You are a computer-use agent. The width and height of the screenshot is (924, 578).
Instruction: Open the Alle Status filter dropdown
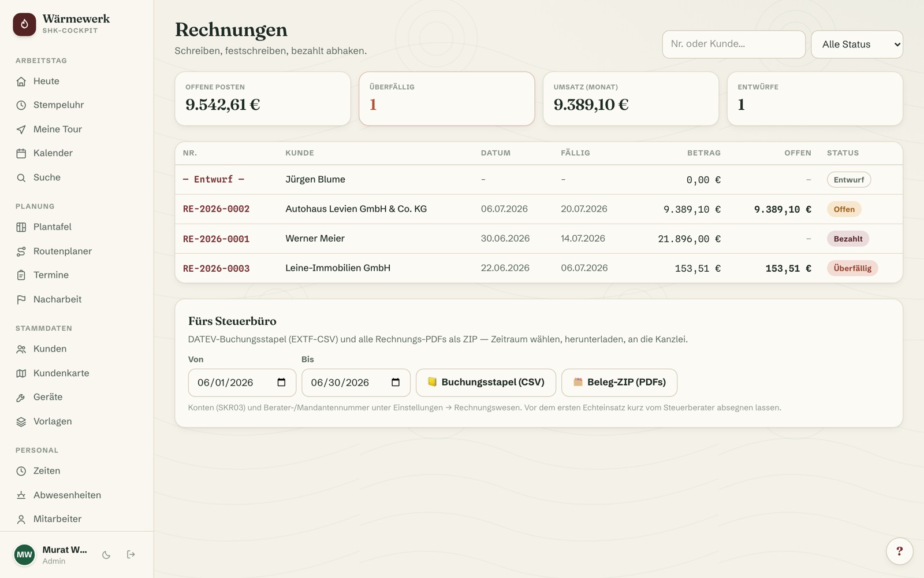(x=857, y=45)
